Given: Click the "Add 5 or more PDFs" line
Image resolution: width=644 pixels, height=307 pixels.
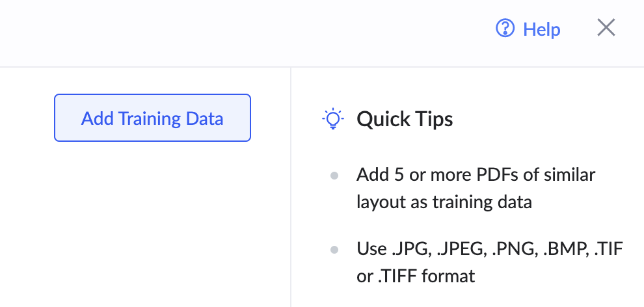Looking at the screenshot, I should [x=476, y=175].
